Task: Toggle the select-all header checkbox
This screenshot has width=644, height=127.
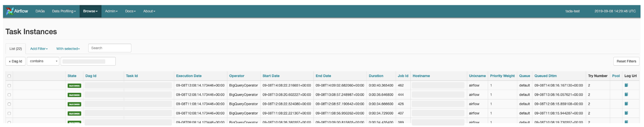Action: tap(9, 76)
